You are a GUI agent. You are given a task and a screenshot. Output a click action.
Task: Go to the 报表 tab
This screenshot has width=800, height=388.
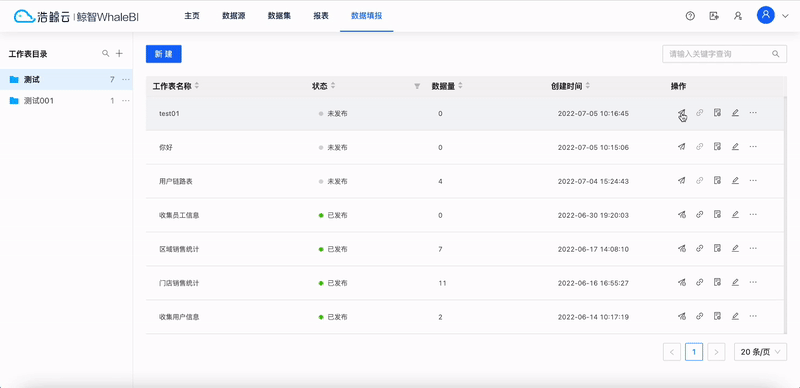point(321,16)
